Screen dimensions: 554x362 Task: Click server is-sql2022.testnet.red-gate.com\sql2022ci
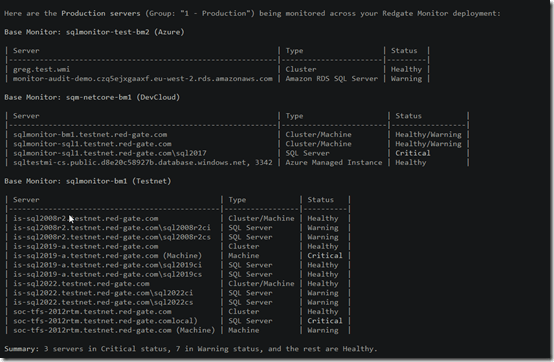(x=103, y=293)
